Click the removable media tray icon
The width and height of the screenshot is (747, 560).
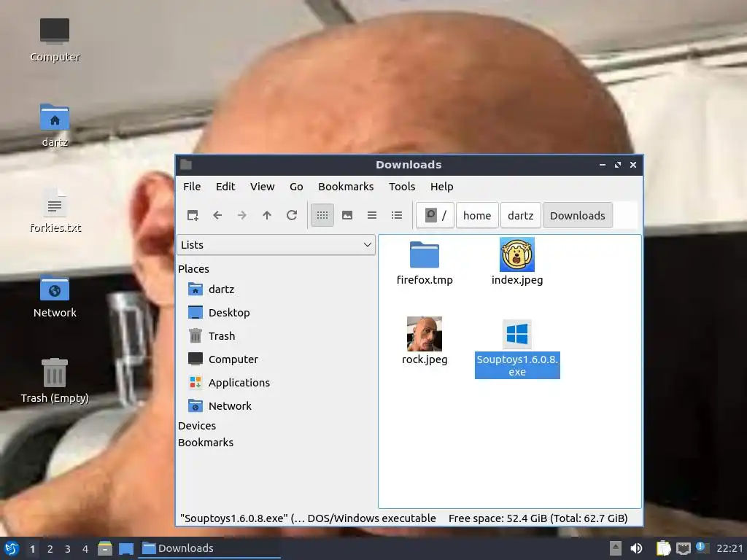[x=616, y=548]
